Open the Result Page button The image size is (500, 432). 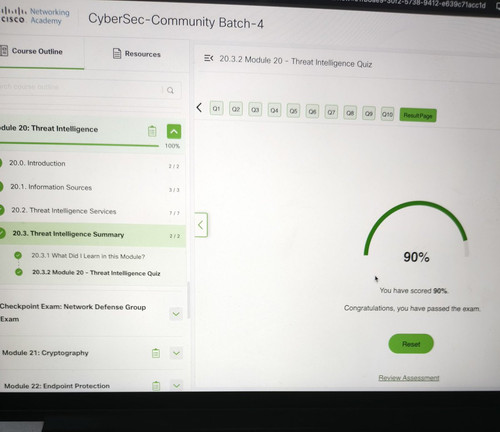pos(418,115)
